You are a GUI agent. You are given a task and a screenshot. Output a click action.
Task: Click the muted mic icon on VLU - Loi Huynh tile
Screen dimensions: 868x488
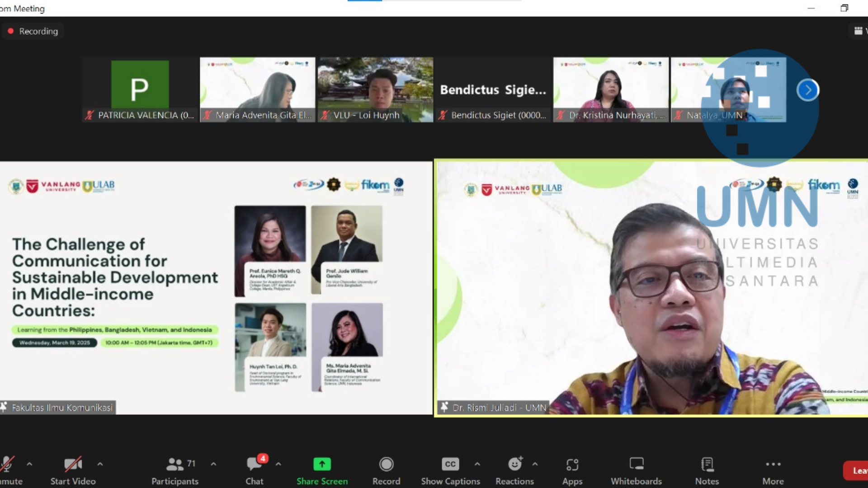point(325,115)
